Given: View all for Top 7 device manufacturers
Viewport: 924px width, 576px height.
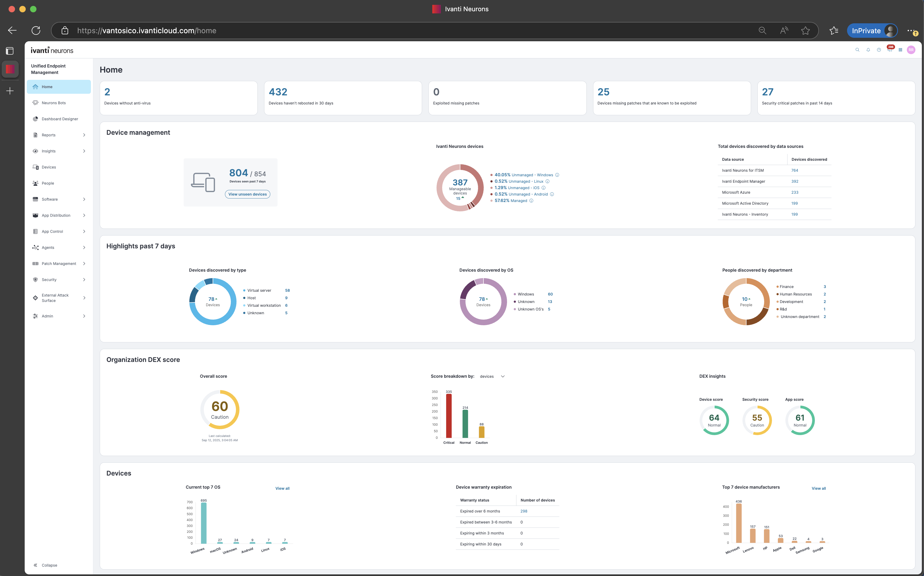Looking at the screenshot, I should (x=818, y=488).
